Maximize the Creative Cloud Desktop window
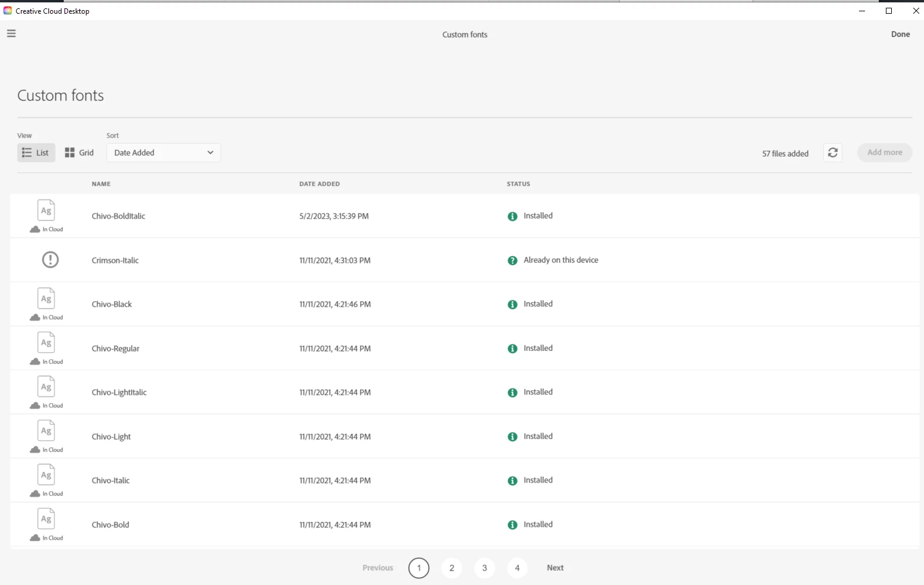Viewport: 924px width, 585px height. (889, 11)
